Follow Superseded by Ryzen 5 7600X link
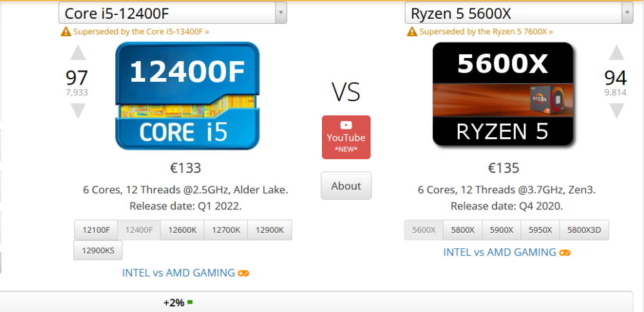Image resolution: width=644 pixels, height=312 pixels. 485,31
